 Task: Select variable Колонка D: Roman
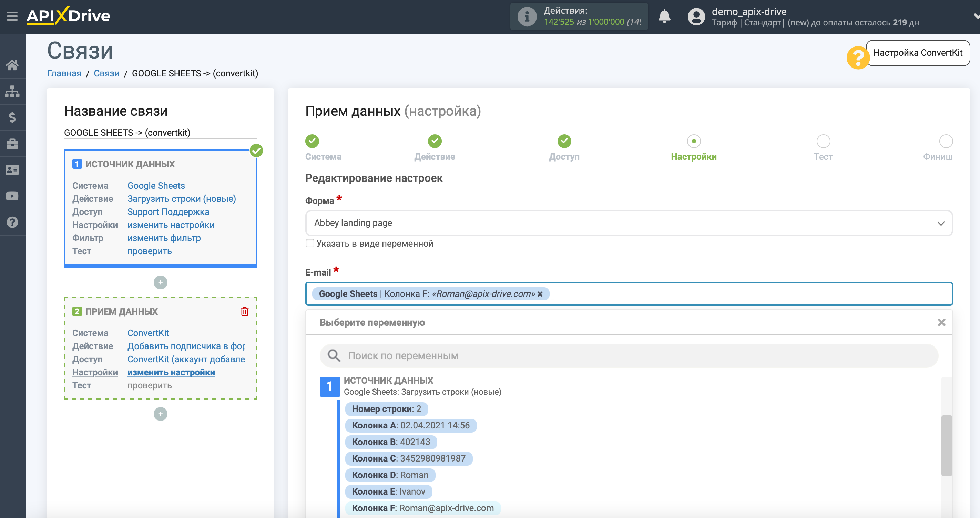pos(390,475)
